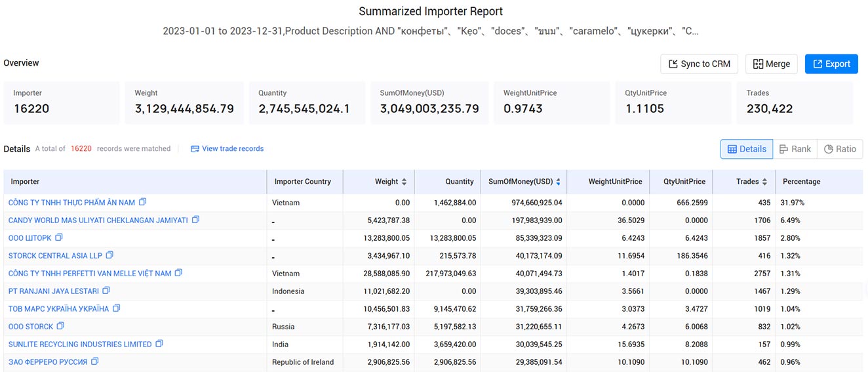Open importer CÔNG TY TNHH PERFETTI VAN MELLE VIỆT NAM
This screenshot has width=868, height=372.
(x=90, y=274)
